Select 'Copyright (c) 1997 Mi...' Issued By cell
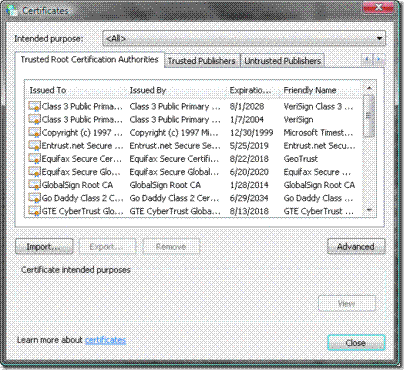This screenshot has height=370, width=404. pos(174,133)
